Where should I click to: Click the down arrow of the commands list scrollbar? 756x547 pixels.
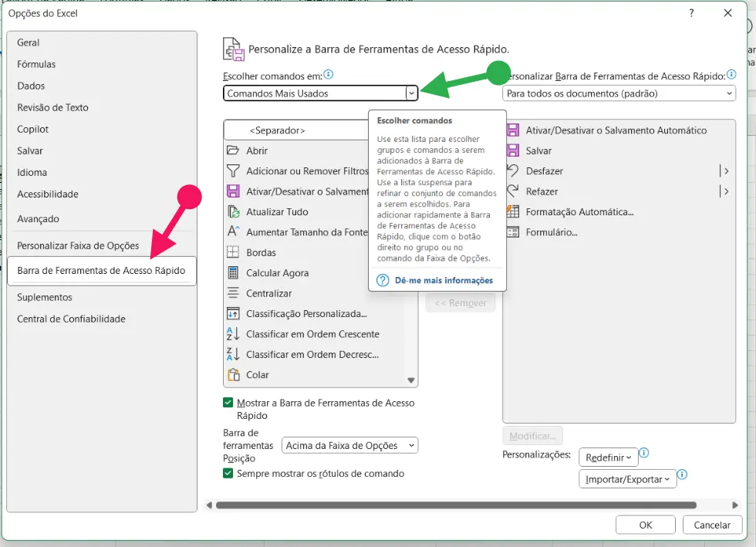[410, 380]
